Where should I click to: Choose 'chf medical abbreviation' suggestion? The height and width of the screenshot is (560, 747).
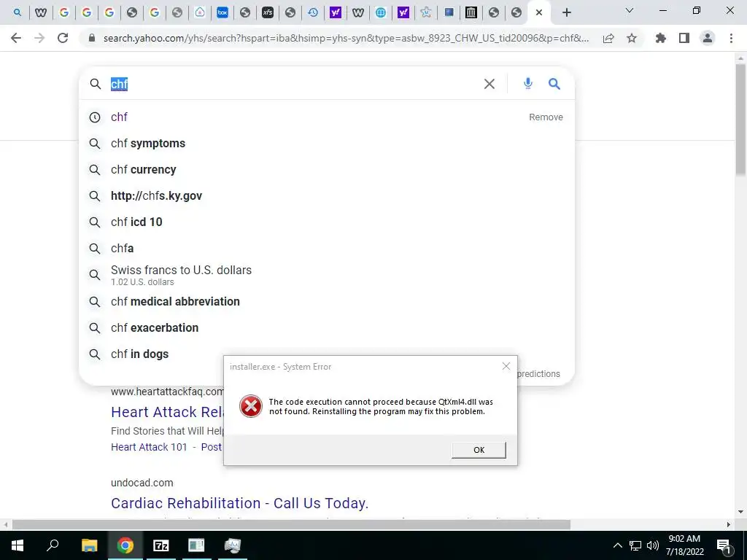pyautogui.click(x=326, y=301)
